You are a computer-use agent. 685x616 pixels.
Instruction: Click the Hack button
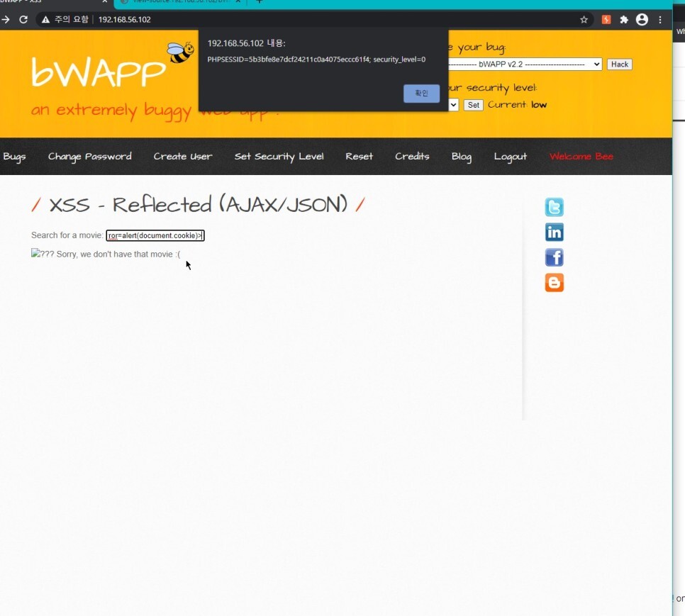[x=620, y=65]
